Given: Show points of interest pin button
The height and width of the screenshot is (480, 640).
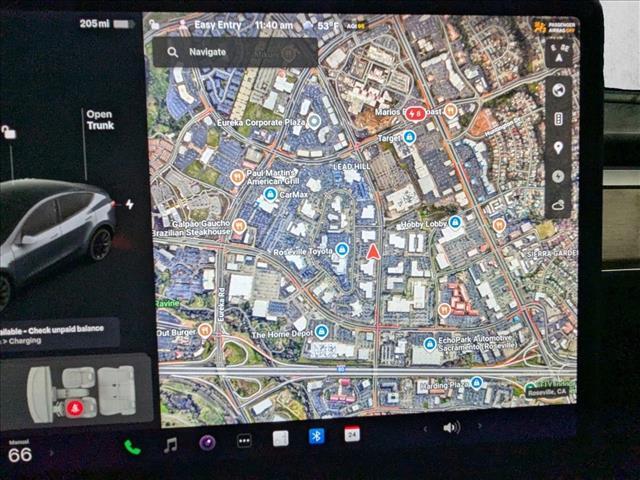Looking at the screenshot, I should coord(558,148).
